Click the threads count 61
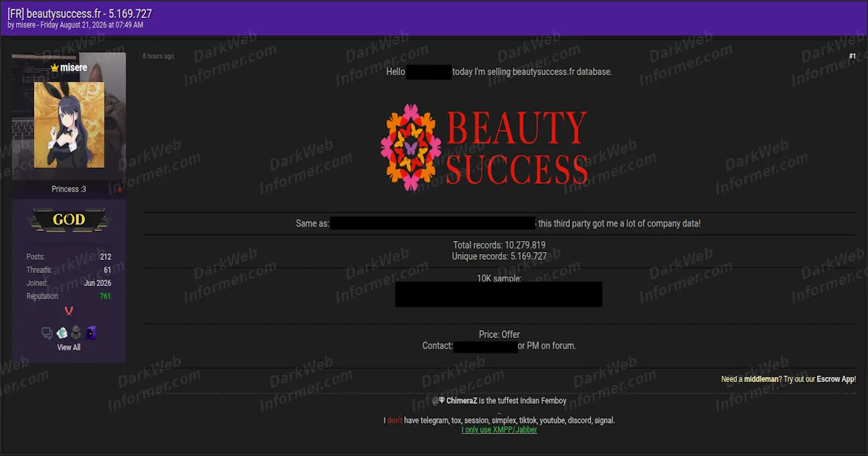The image size is (868, 456). [x=107, y=270]
